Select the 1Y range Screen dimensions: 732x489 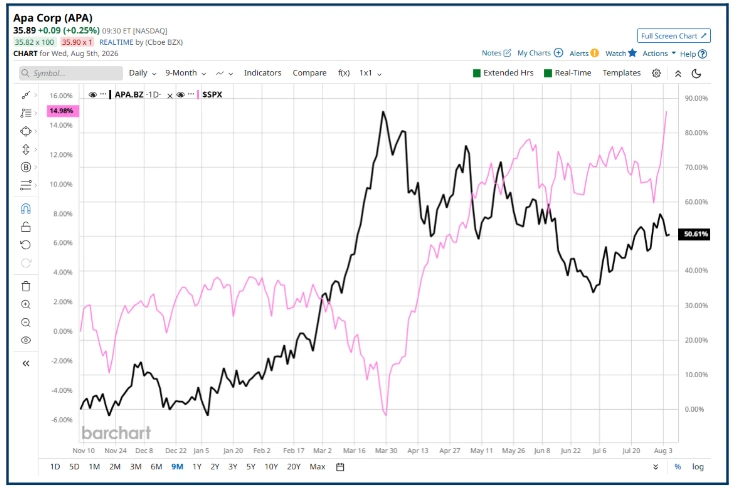click(197, 467)
